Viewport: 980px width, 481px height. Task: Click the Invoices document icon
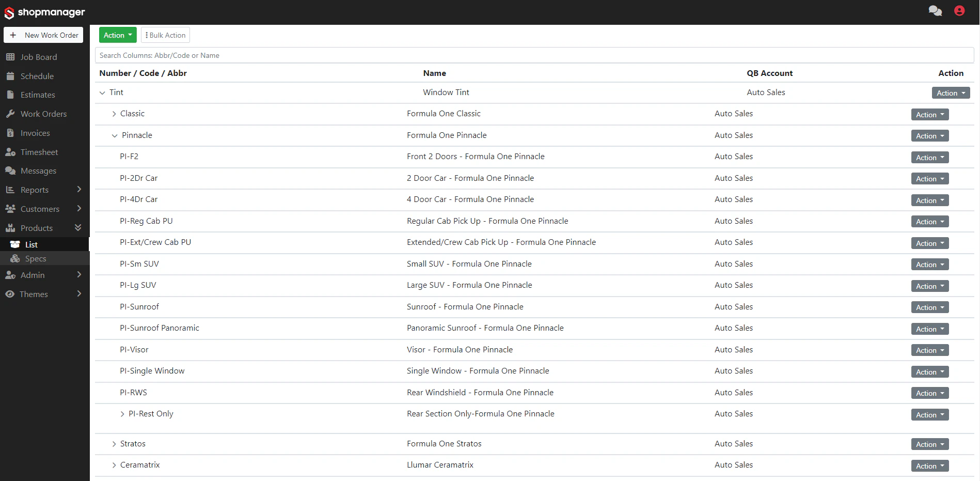pos(11,133)
